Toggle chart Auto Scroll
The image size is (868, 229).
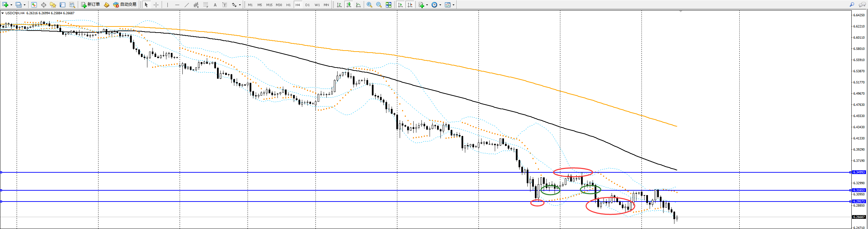(x=400, y=5)
